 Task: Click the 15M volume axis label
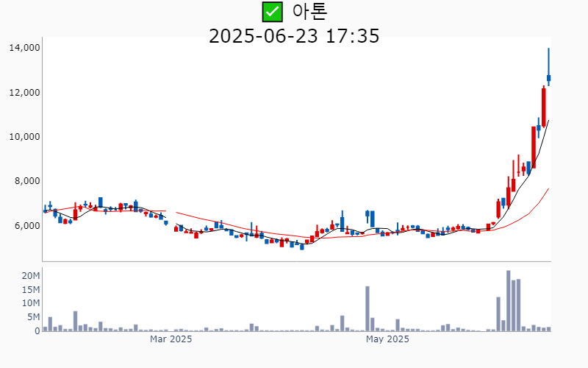click(31, 290)
